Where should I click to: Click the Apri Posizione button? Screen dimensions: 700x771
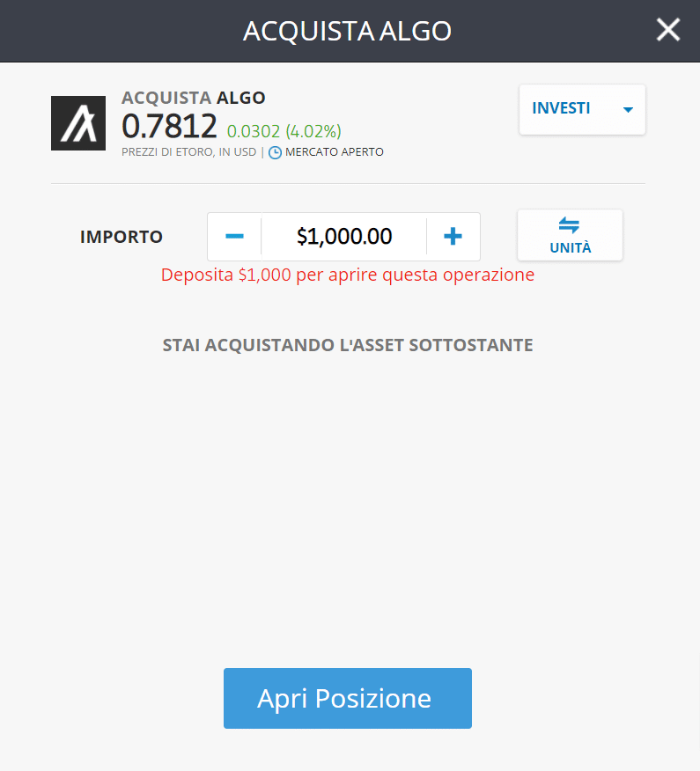pos(347,698)
